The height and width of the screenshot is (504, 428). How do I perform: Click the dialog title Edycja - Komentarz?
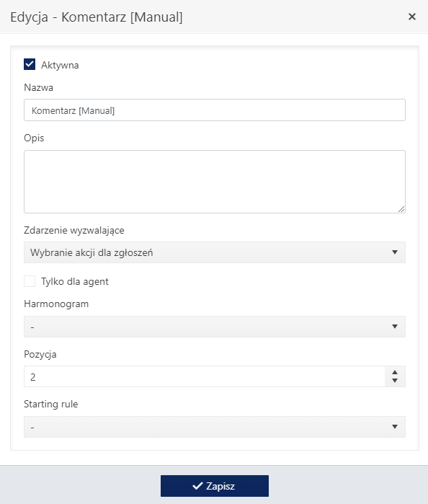click(x=97, y=17)
